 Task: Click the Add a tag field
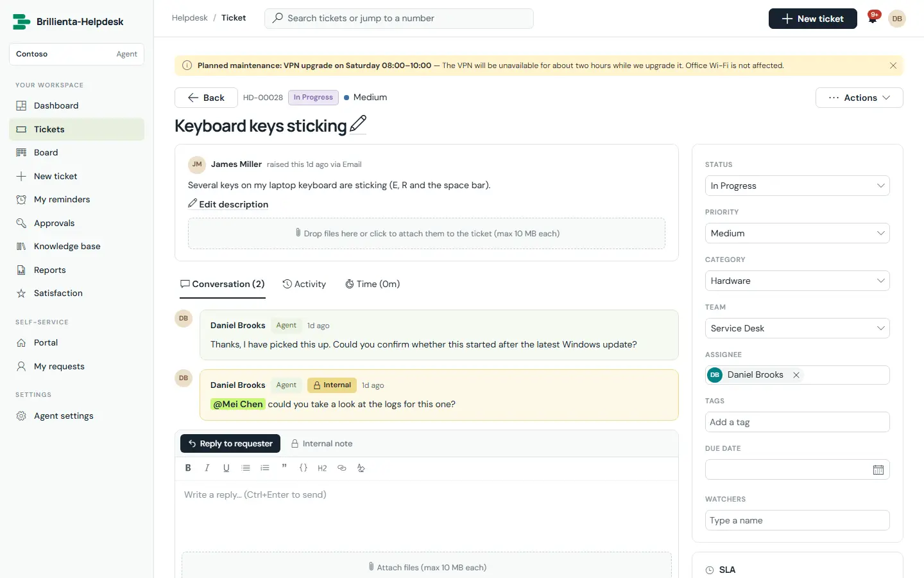(797, 422)
